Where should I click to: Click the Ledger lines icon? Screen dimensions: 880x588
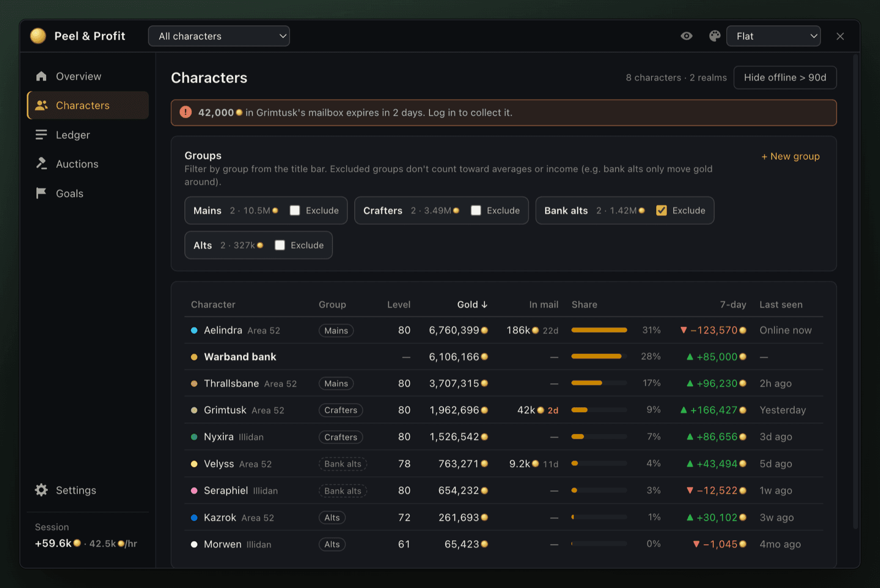(x=41, y=135)
